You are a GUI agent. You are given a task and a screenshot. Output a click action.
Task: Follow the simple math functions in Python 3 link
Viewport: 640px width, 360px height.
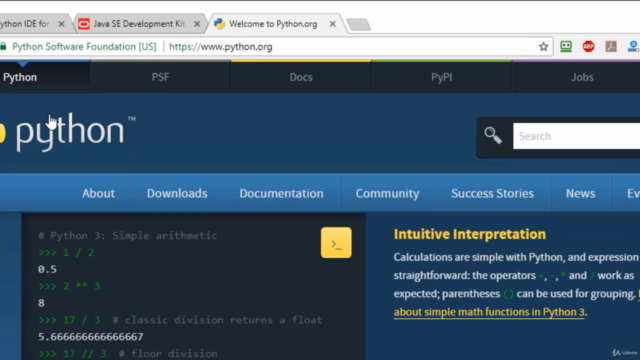(x=489, y=312)
